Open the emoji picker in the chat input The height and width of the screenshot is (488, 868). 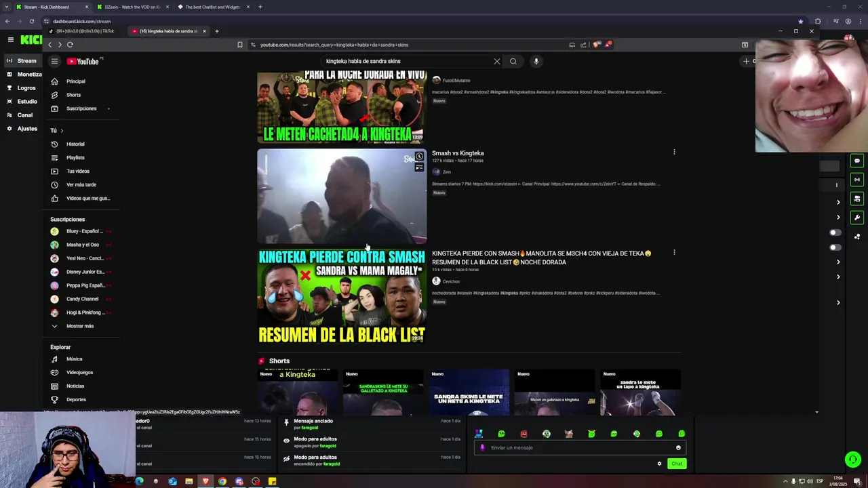pos(678,447)
